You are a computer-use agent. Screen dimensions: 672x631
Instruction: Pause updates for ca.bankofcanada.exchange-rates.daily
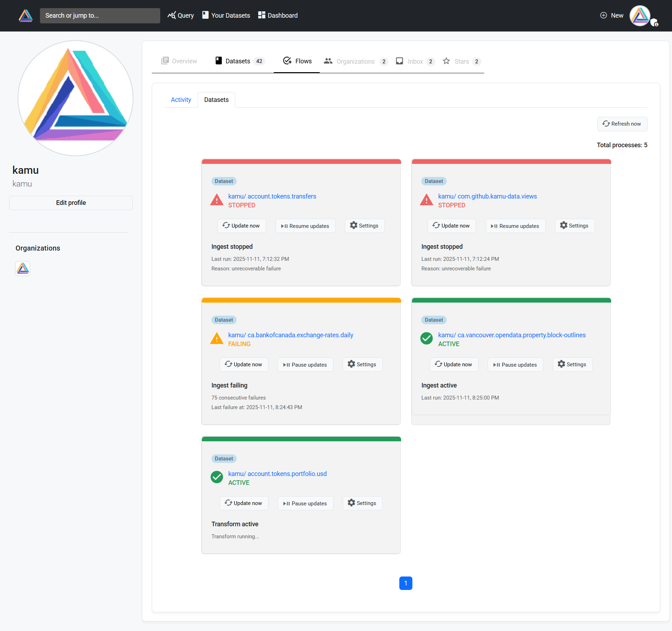(305, 365)
